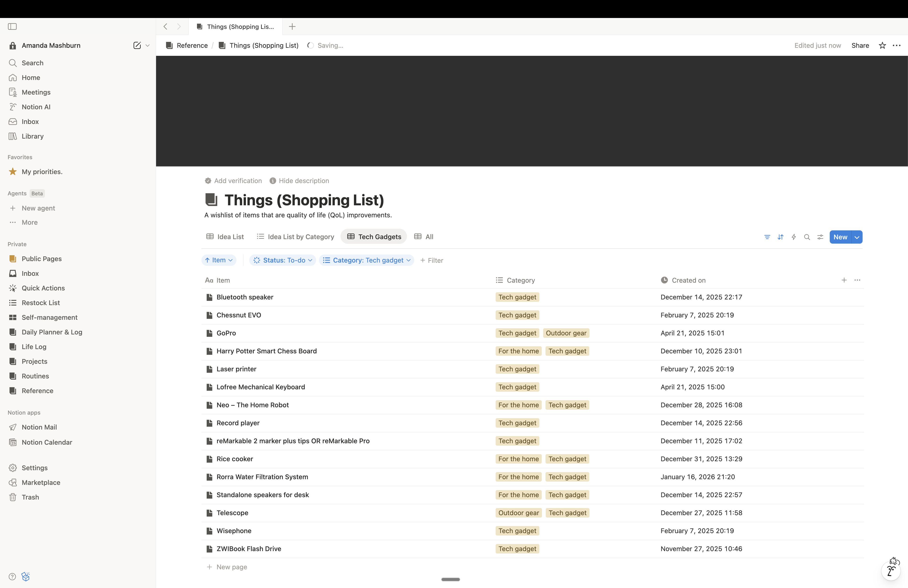Collapse the sidebar with panel toggle icon
Image resolution: width=908 pixels, height=588 pixels.
[x=12, y=26]
